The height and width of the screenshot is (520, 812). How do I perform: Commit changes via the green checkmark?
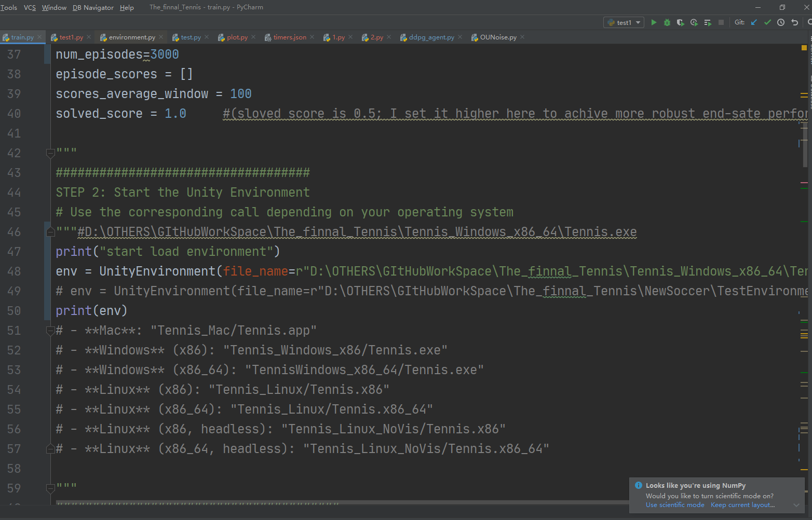pyautogui.click(x=768, y=22)
